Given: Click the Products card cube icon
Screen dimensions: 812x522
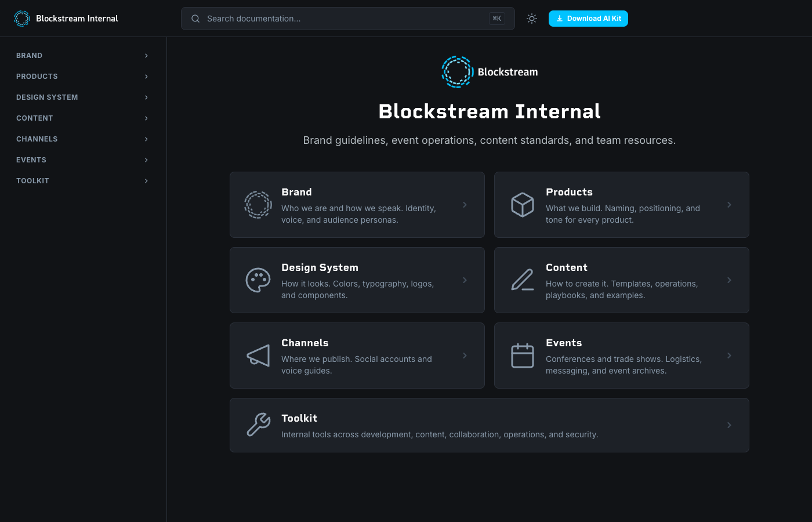Looking at the screenshot, I should [523, 205].
